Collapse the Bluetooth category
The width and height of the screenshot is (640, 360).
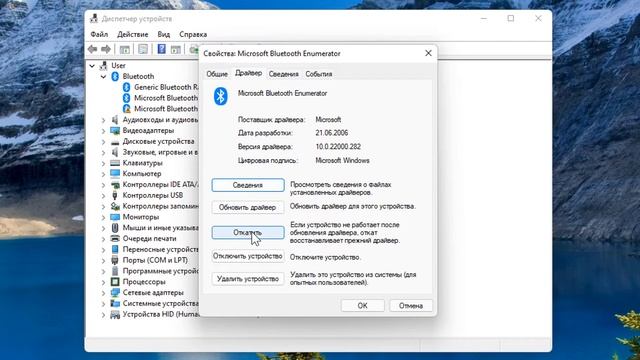(x=104, y=77)
